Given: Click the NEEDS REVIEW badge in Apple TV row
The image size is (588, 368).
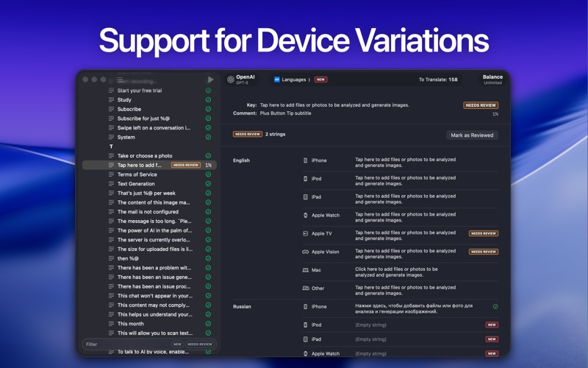Looking at the screenshot, I should click(484, 233).
